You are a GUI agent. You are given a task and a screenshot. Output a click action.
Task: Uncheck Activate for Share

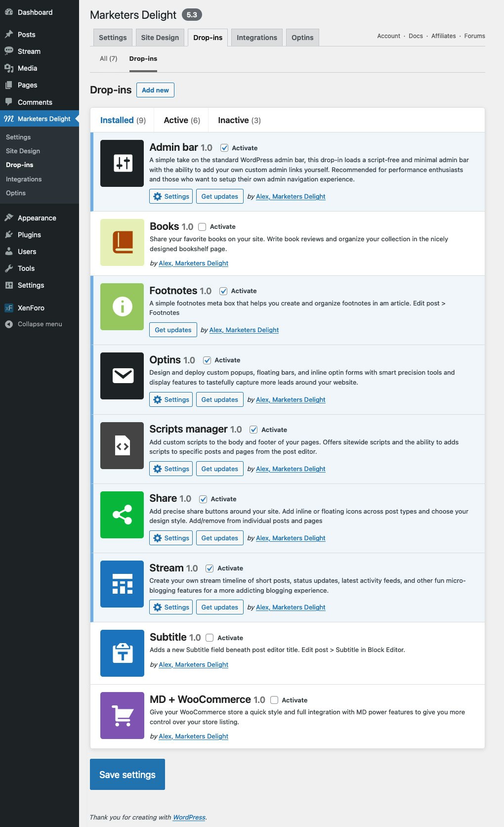203,499
